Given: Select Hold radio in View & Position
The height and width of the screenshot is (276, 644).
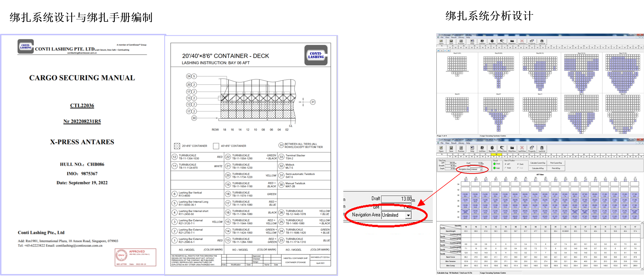Looking at the screenshot, I should 518,168.
